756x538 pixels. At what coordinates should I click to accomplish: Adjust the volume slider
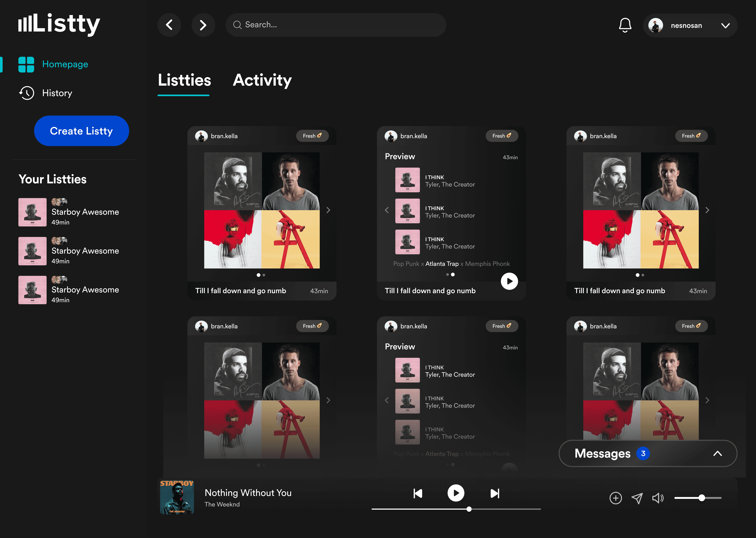[701, 498]
